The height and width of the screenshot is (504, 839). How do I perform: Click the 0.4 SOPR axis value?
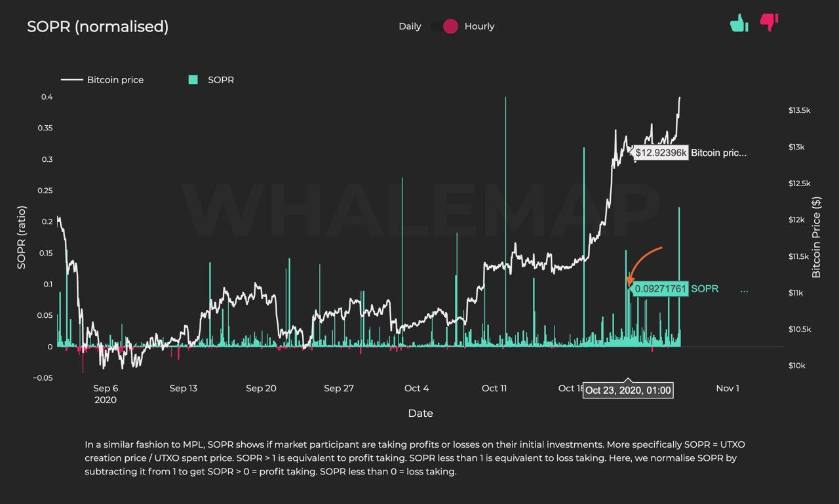point(47,97)
